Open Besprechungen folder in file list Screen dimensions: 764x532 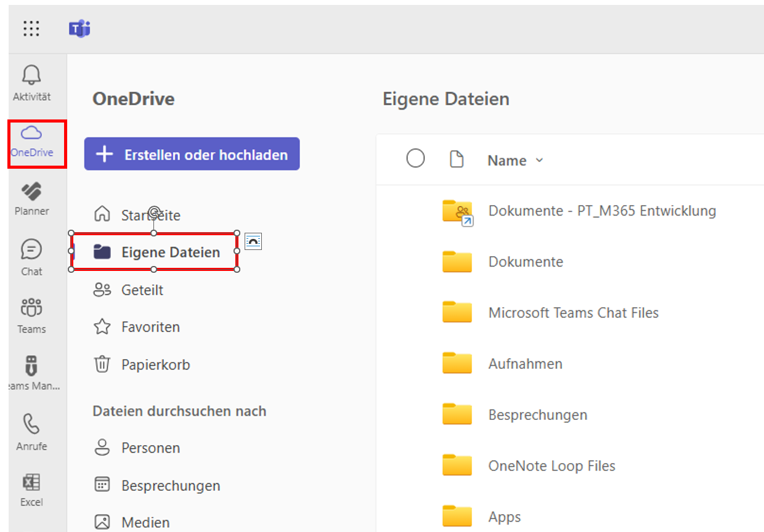(538, 415)
